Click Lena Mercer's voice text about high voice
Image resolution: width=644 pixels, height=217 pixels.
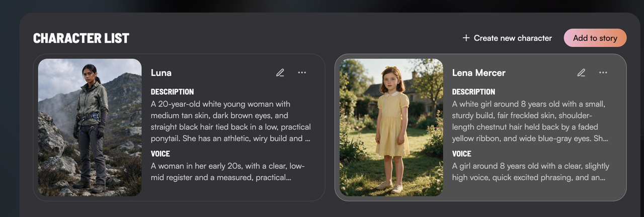pos(531,172)
